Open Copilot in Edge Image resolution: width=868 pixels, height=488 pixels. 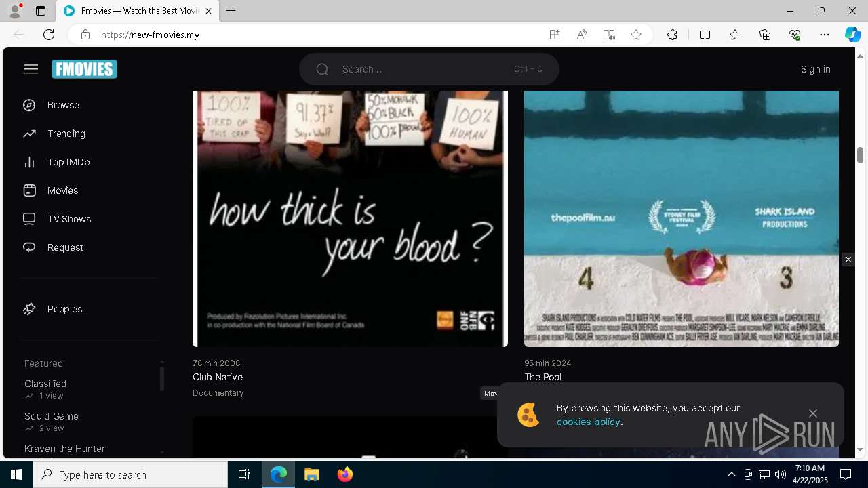point(852,35)
